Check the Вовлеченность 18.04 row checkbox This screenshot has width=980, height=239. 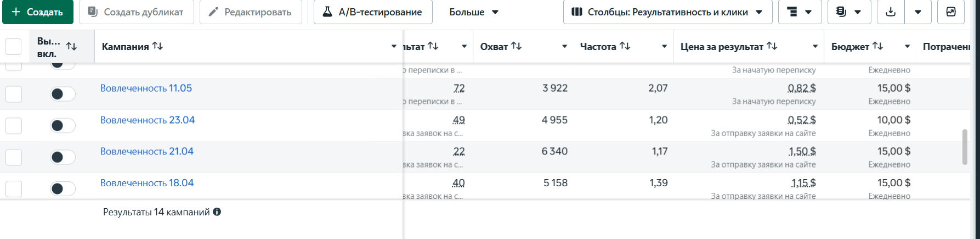point(14,189)
